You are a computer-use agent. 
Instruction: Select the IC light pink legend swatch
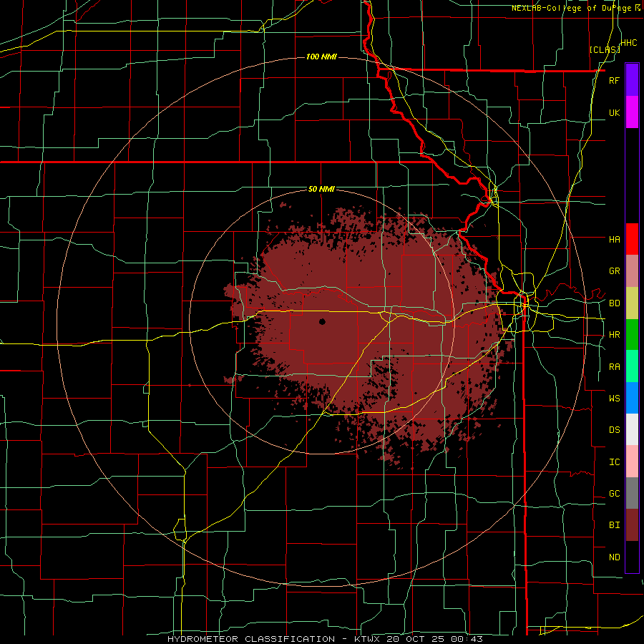pos(632,462)
